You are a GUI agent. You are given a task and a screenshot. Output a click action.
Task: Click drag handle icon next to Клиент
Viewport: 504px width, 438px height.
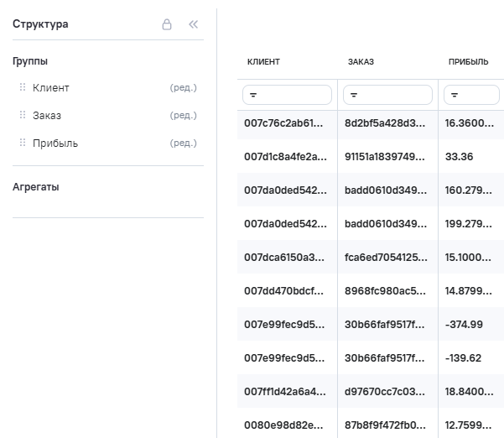[x=23, y=88]
